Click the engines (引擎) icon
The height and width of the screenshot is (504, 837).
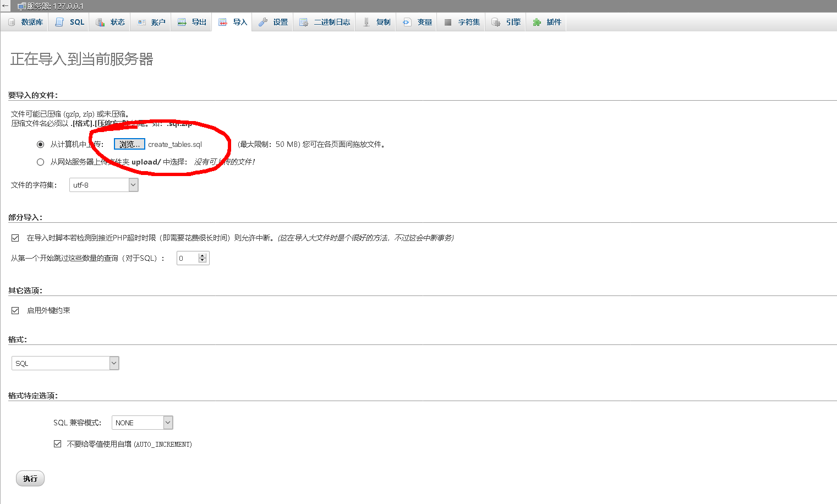496,22
